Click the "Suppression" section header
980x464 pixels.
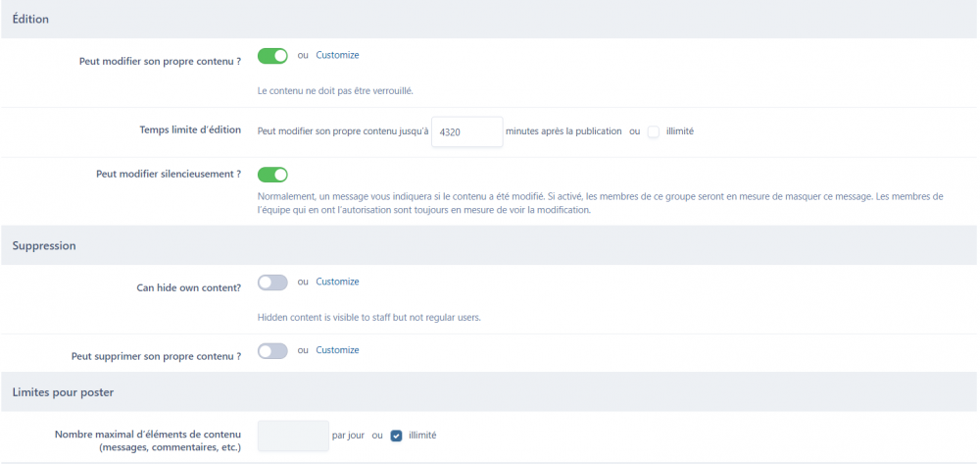click(44, 245)
